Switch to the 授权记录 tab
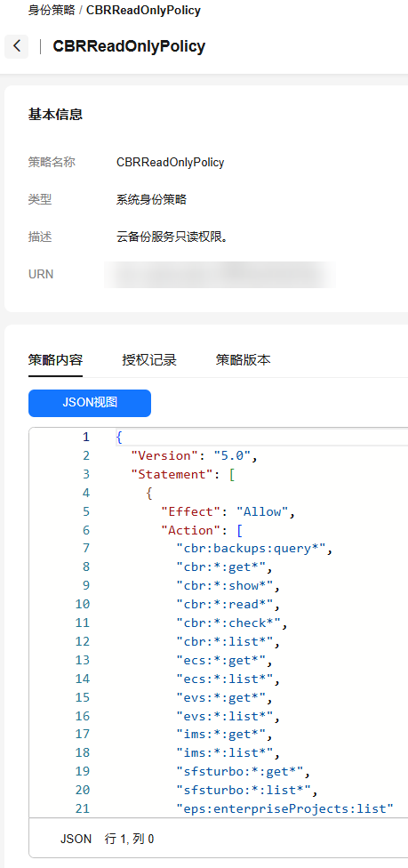The width and height of the screenshot is (408, 868). click(149, 360)
